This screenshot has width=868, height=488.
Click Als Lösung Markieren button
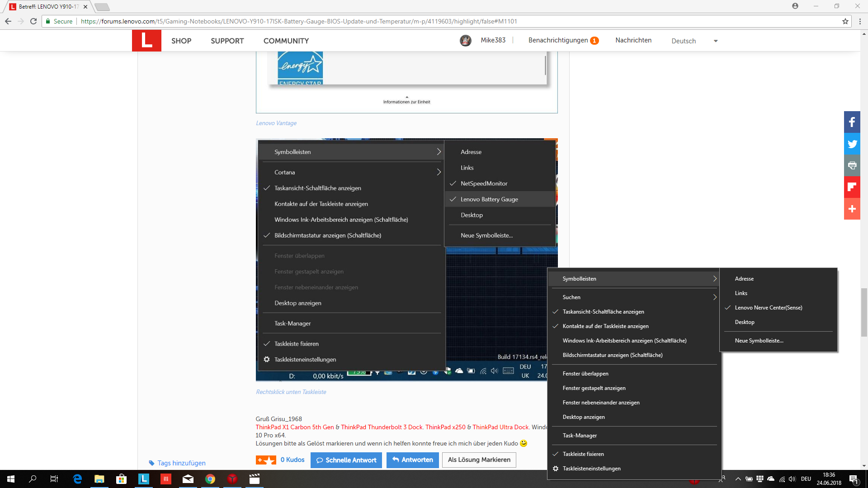click(x=479, y=460)
